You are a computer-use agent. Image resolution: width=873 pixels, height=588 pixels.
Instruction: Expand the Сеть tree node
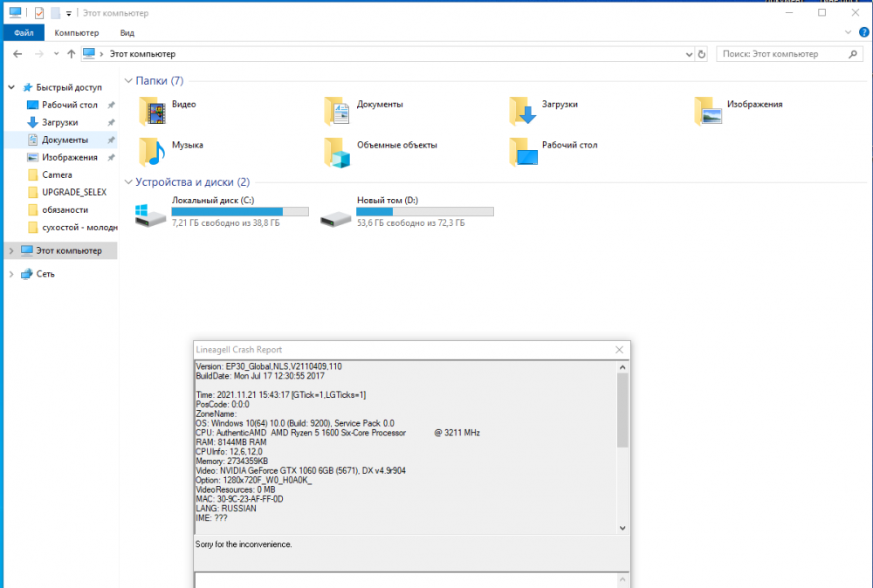coord(11,274)
